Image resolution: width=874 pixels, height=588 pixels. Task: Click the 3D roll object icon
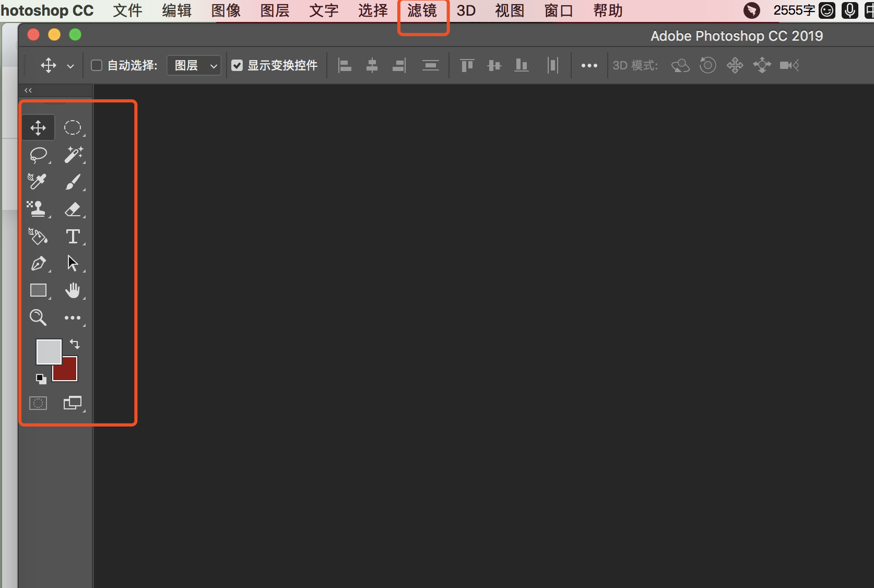pyautogui.click(x=707, y=65)
